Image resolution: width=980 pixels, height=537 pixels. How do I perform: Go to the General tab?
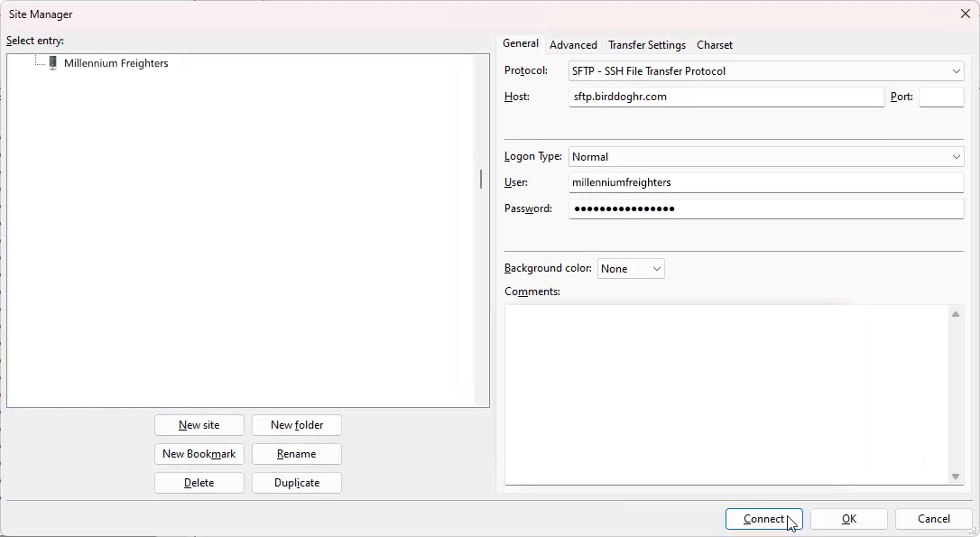[521, 43]
